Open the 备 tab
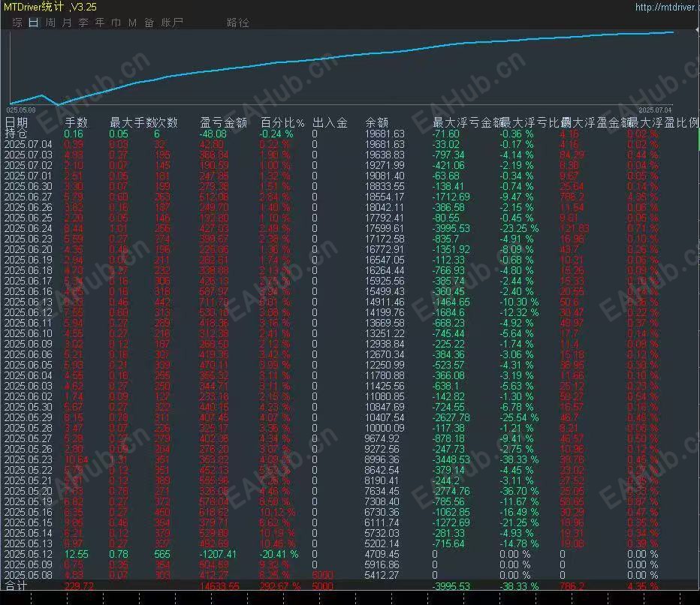The width and height of the screenshot is (700, 605). tap(149, 23)
